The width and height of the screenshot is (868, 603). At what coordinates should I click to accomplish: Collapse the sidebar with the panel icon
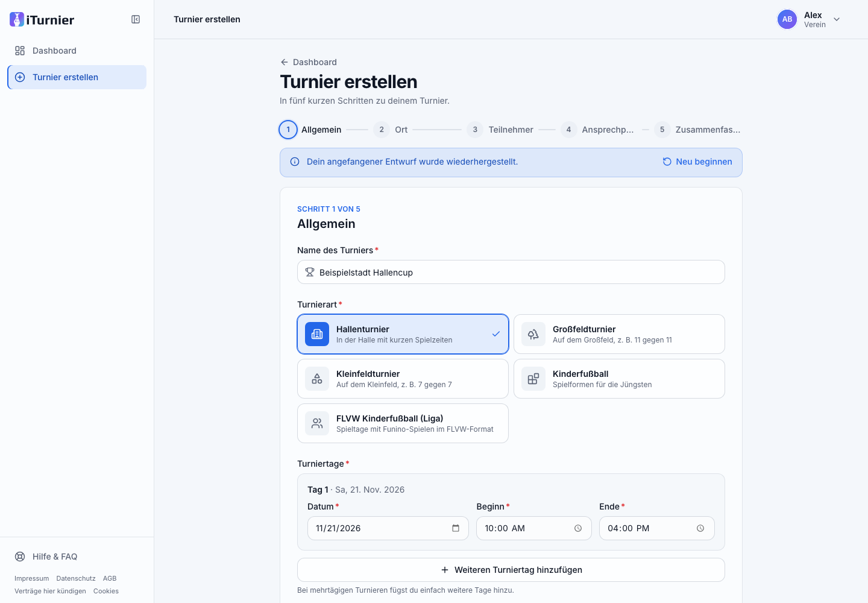pos(136,19)
